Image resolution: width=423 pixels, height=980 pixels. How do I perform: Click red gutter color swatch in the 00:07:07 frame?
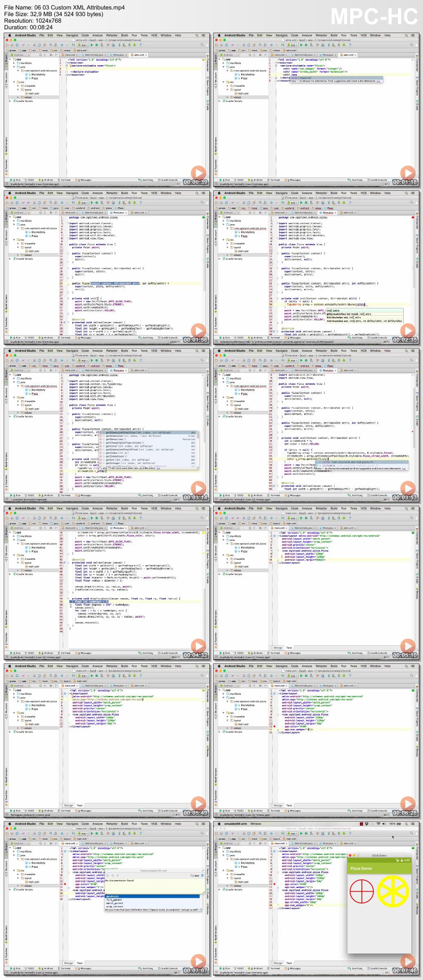[65, 885]
